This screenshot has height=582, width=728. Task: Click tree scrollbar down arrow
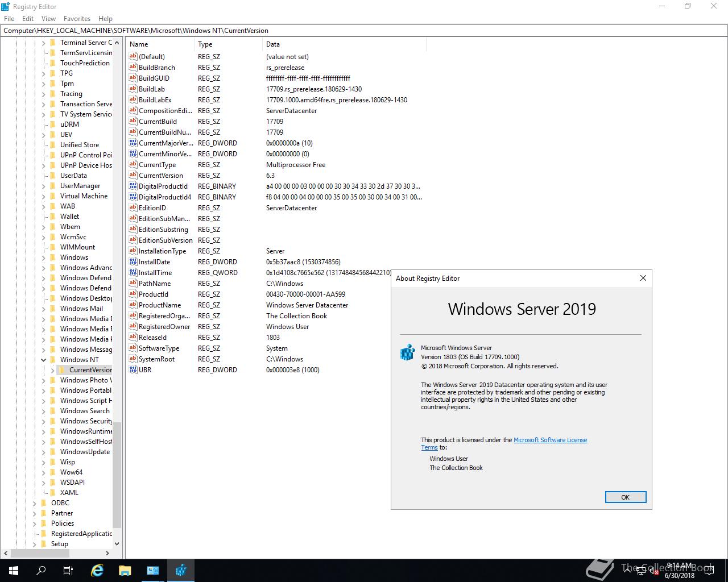[117, 543]
